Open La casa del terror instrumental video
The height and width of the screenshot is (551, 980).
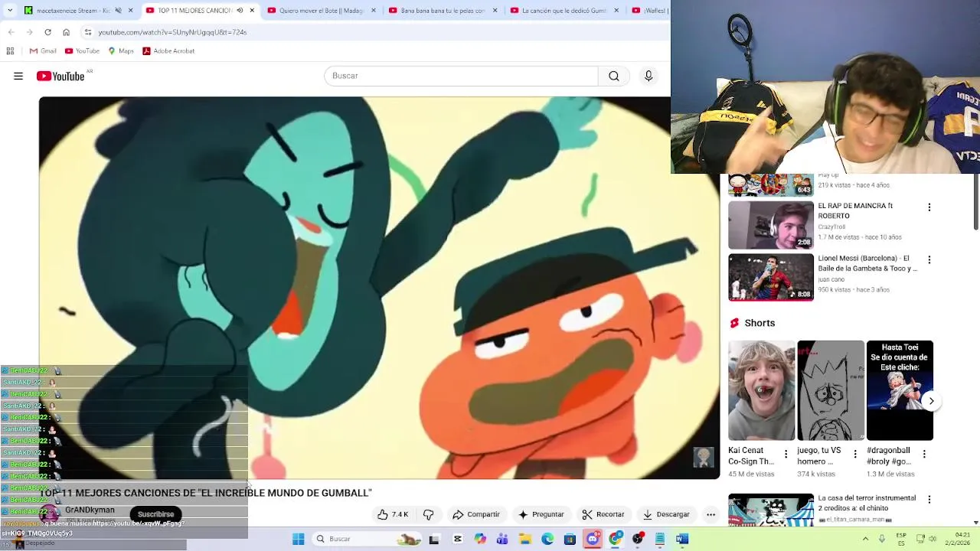click(771, 510)
